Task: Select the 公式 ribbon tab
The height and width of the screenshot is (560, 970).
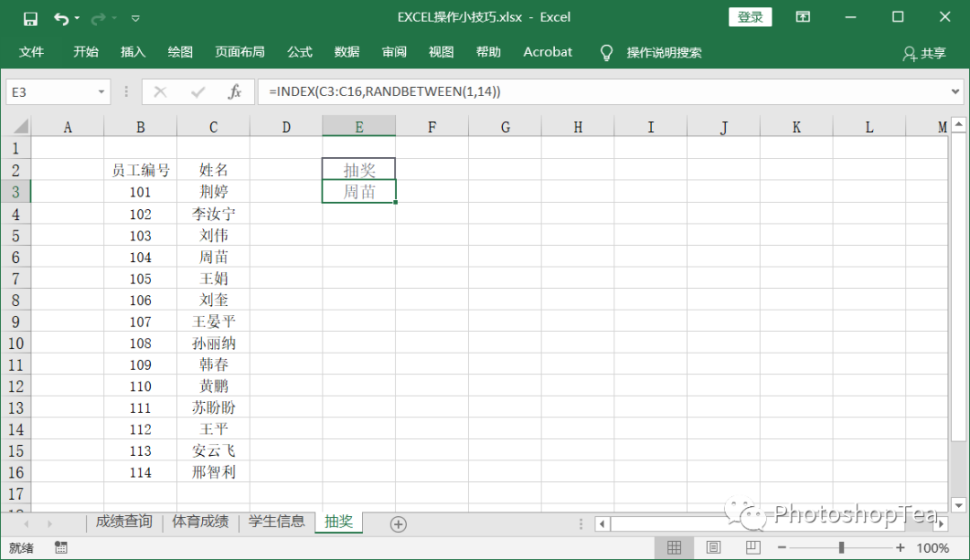Action: tap(299, 52)
